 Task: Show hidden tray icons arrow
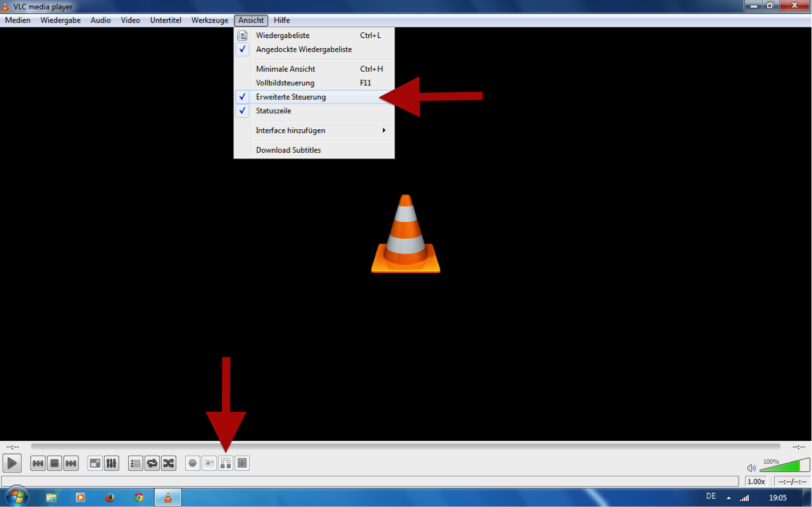(729, 498)
